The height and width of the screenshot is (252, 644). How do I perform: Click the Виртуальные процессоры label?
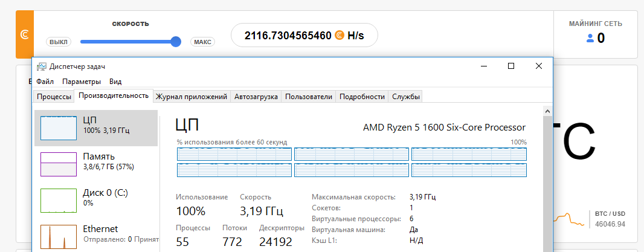pos(356,219)
